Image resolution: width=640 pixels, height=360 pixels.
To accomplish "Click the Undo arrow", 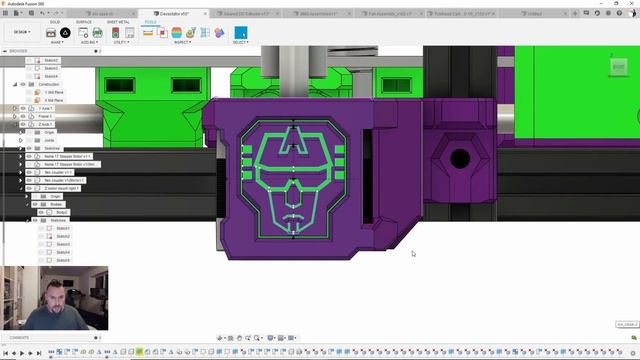I will point(43,13).
